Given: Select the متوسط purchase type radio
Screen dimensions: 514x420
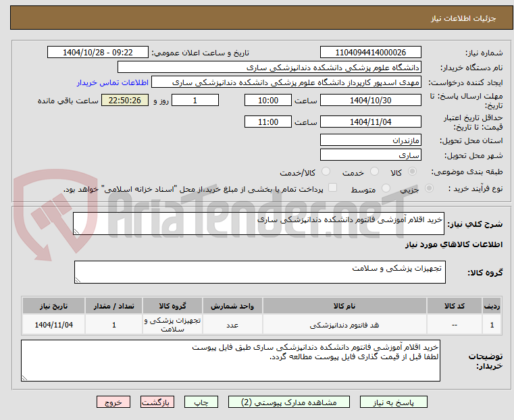Looking at the screenshot, I should [x=386, y=188].
